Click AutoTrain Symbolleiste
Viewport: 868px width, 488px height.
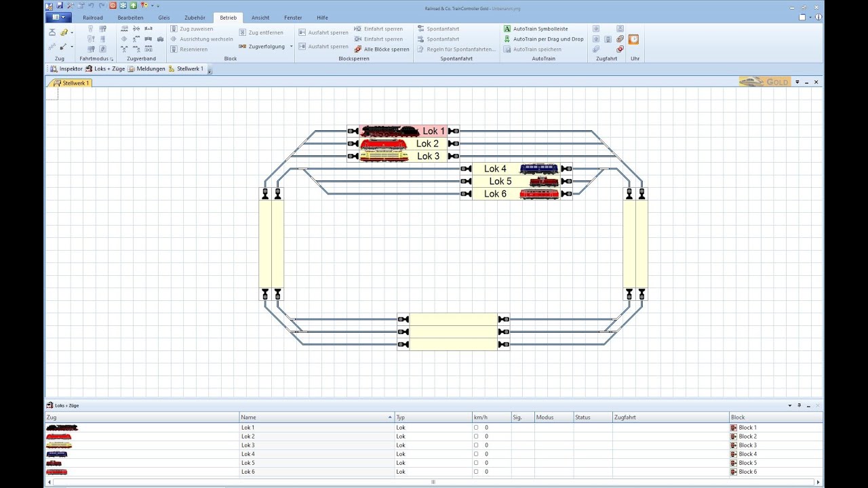(x=536, y=29)
